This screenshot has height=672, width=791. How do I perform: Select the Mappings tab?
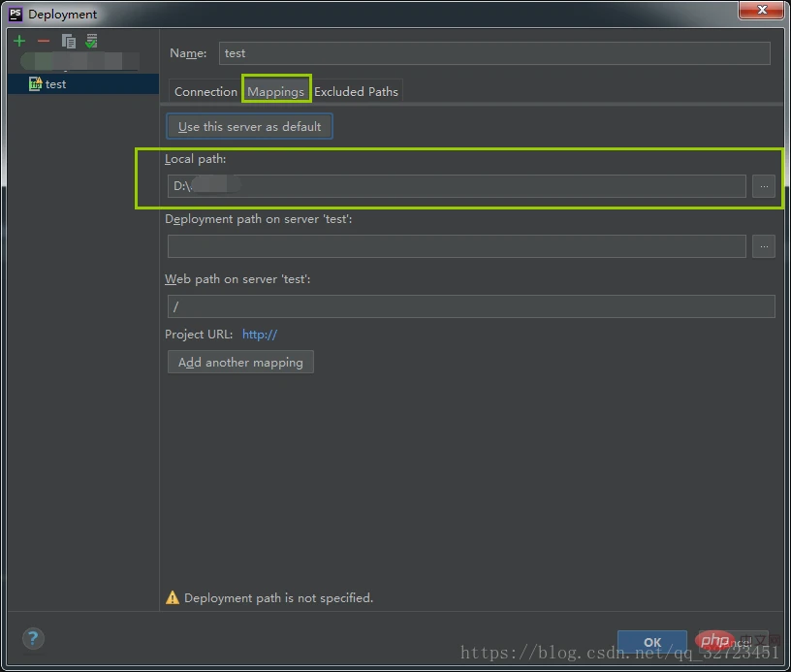(276, 91)
